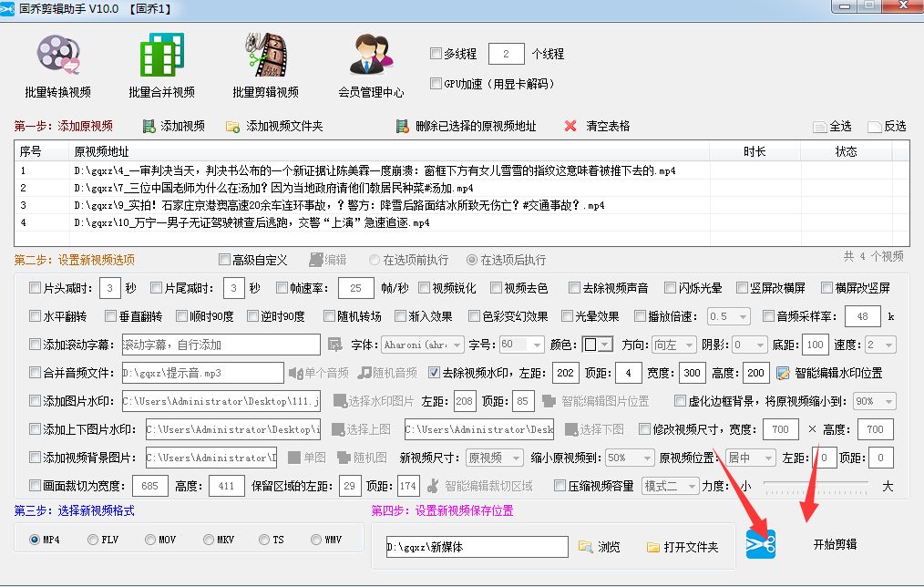The height and width of the screenshot is (587, 924).
Task: Enable GPU加速 hardware acceleration
Action: 436,84
